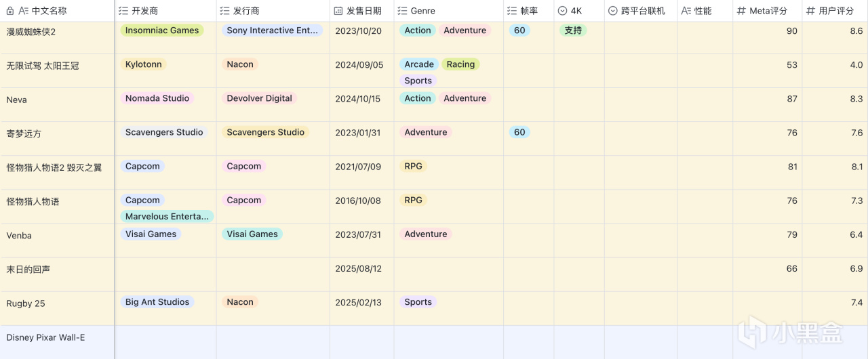Click the RPG tag in 怪物猎人物语2 row
868x359 pixels.
(x=414, y=166)
